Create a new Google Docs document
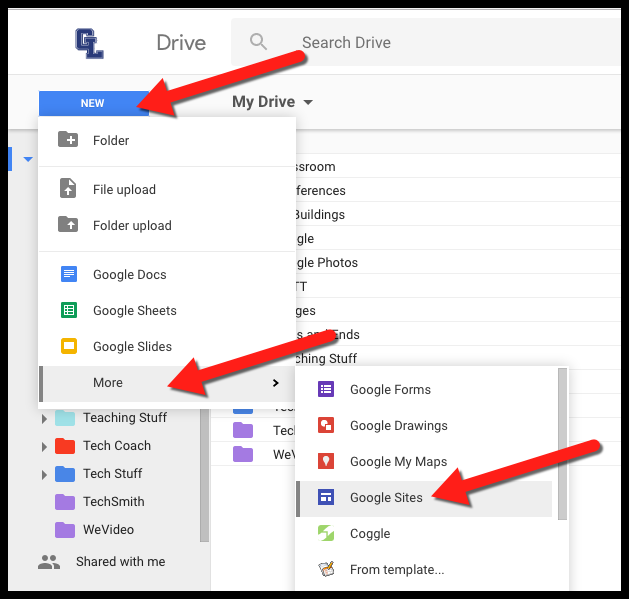This screenshot has height=599, width=629. click(167, 274)
